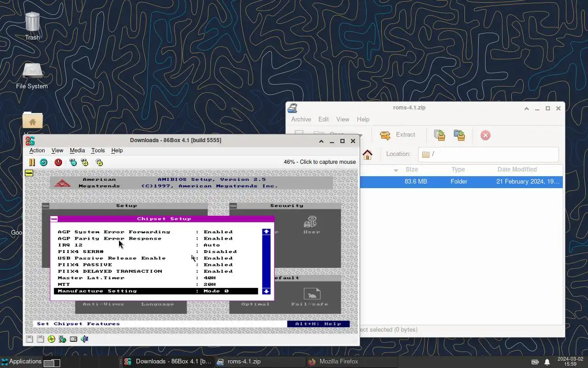Open Help menu in archive manager
Screen dimensions: 588x368
tap(363, 119)
